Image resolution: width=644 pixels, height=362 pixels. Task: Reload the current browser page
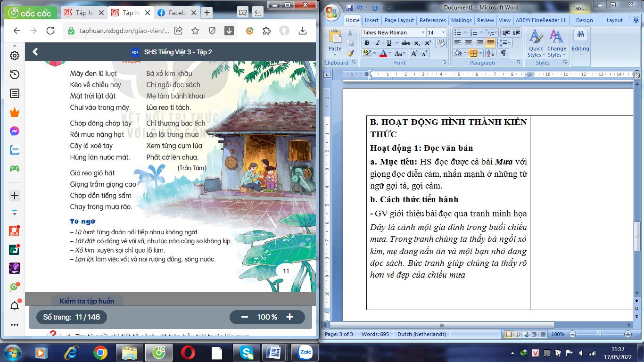click(50, 31)
